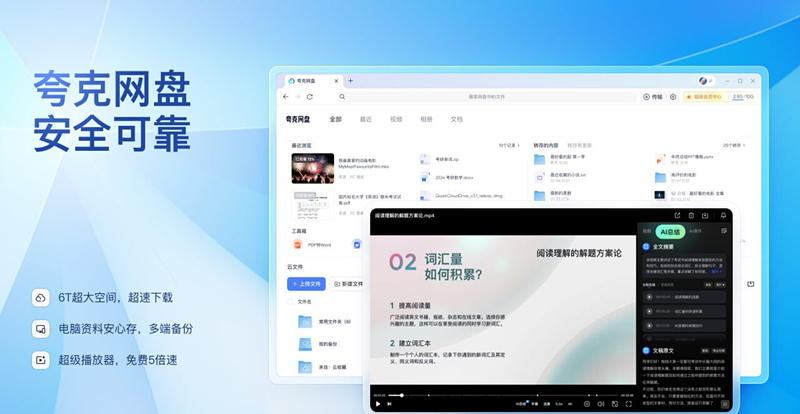Skip to the next video
The image size is (800, 414).
point(389,404)
